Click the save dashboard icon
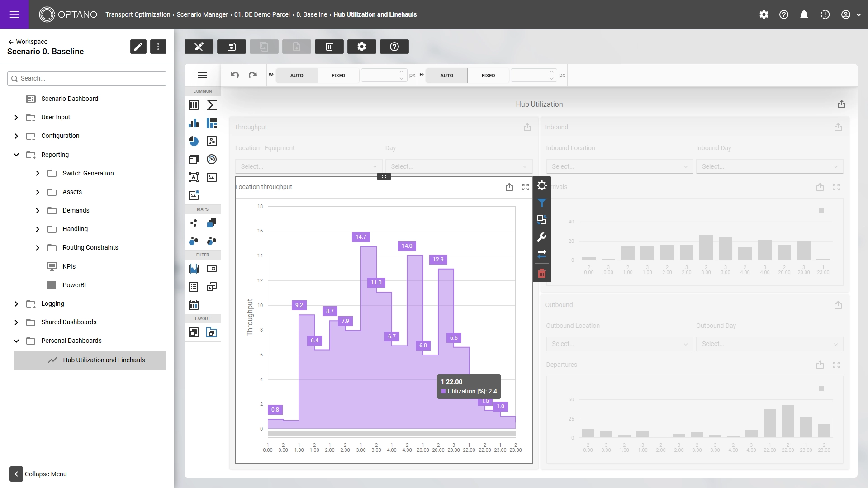Screen dimensions: 868x488 pyautogui.click(x=231, y=47)
